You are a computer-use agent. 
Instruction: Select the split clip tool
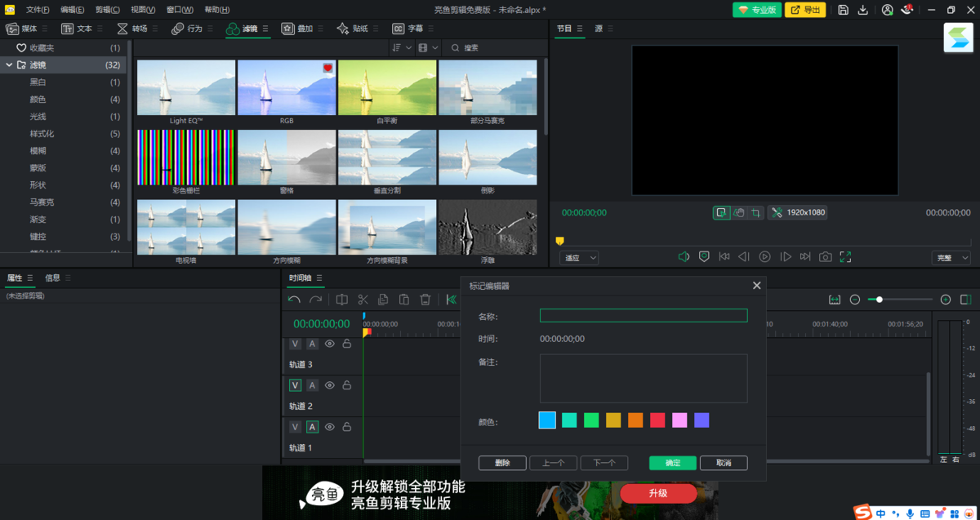342,300
